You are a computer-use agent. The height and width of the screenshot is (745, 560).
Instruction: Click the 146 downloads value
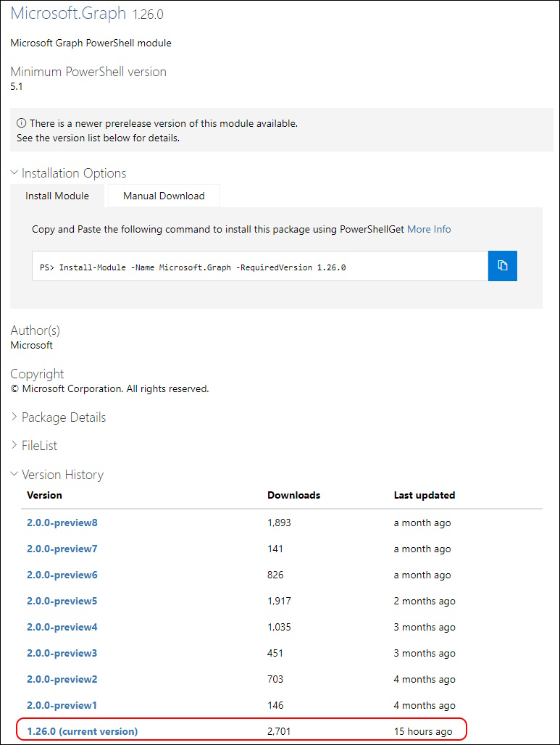pos(275,706)
